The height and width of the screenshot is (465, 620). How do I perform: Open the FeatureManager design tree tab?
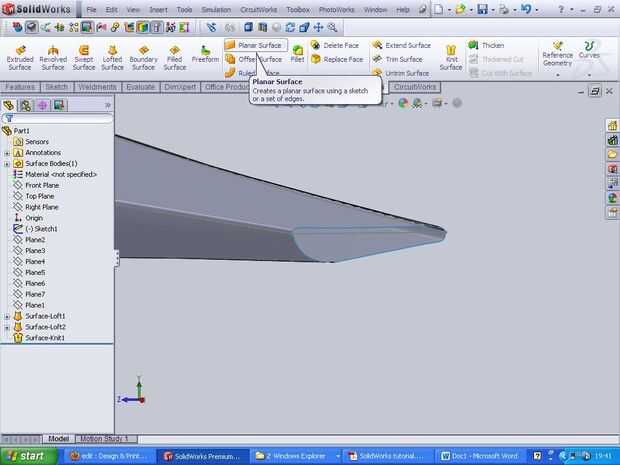9,105
